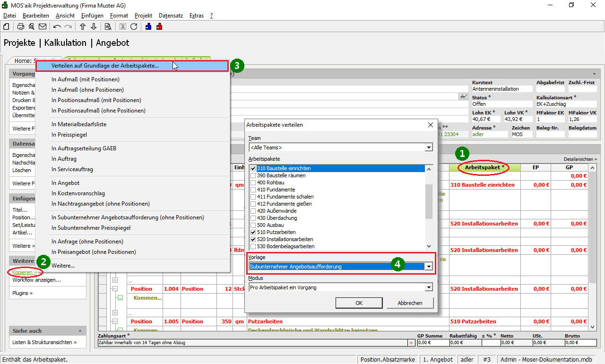Open the Vorlage dropdown list

click(x=429, y=267)
